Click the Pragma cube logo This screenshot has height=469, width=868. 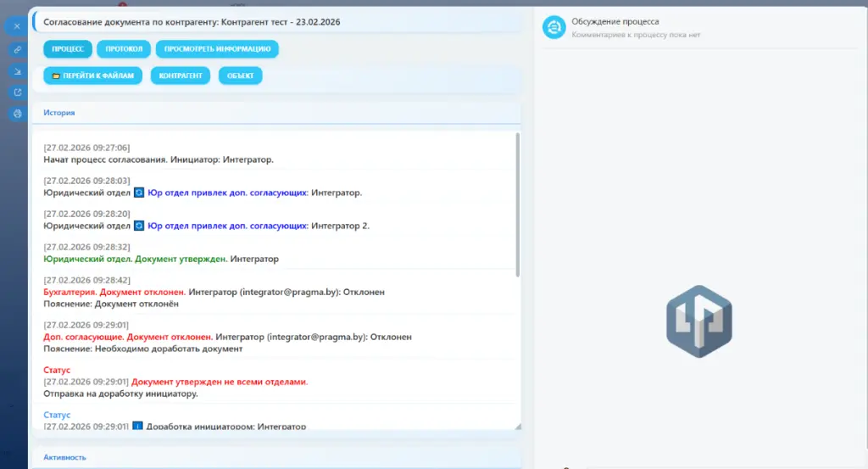pos(698,321)
